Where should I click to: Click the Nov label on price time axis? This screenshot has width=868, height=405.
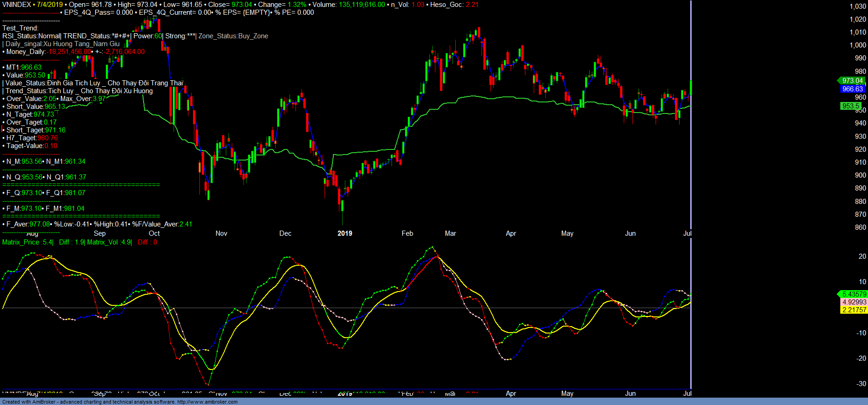[221, 233]
